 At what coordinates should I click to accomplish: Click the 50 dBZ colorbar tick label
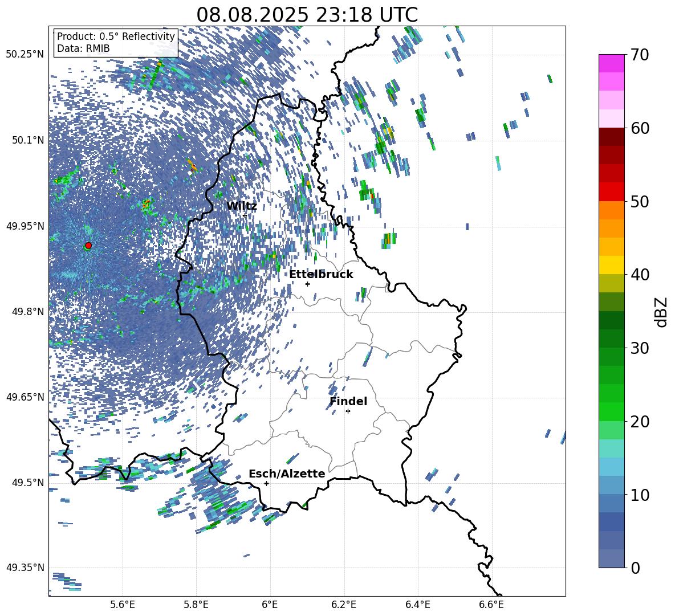tap(640, 202)
